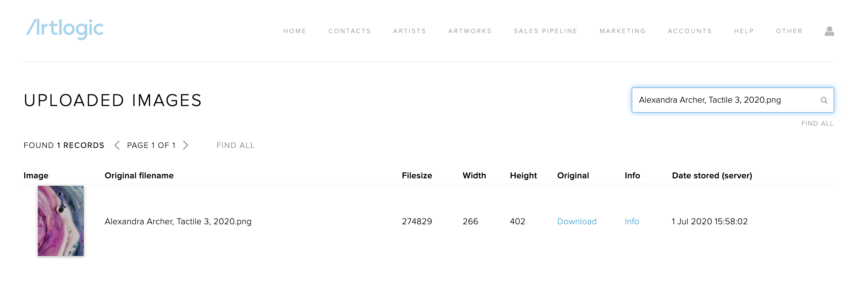Open the Other menu

789,31
